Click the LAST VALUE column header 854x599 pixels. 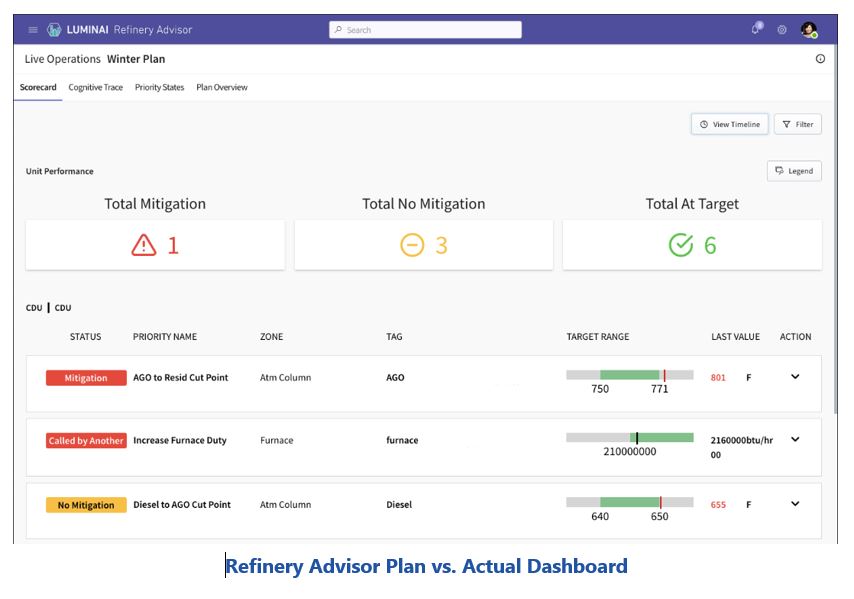[735, 337]
